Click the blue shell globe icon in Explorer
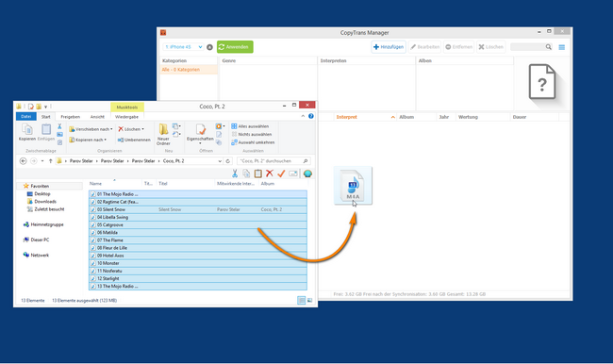The width and height of the screenshot is (613, 364). point(307,174)
